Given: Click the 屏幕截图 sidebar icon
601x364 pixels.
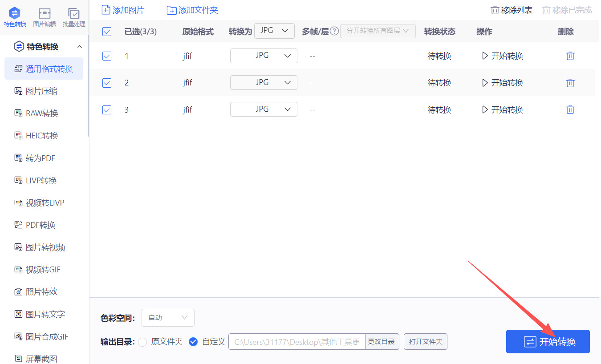Looking at the screenshot, I should point(18,359).
